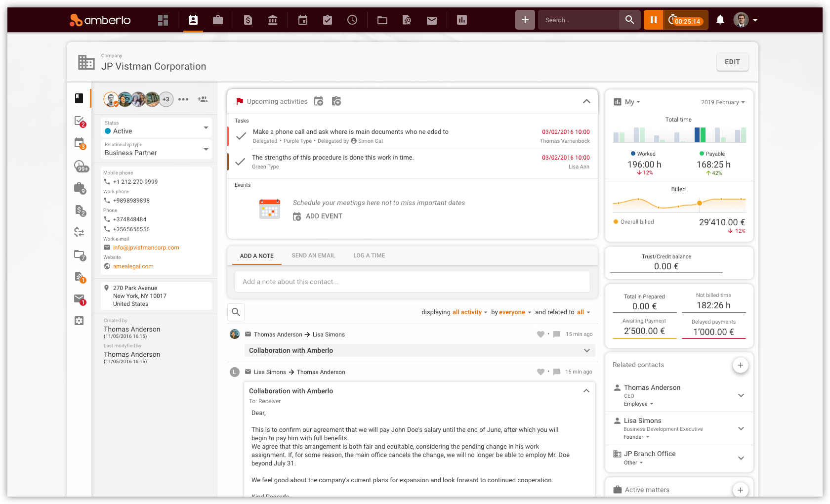Mark the 'strengths of this procedure' task done
Viewport: 830px width, 504px height.
(240, 162)
